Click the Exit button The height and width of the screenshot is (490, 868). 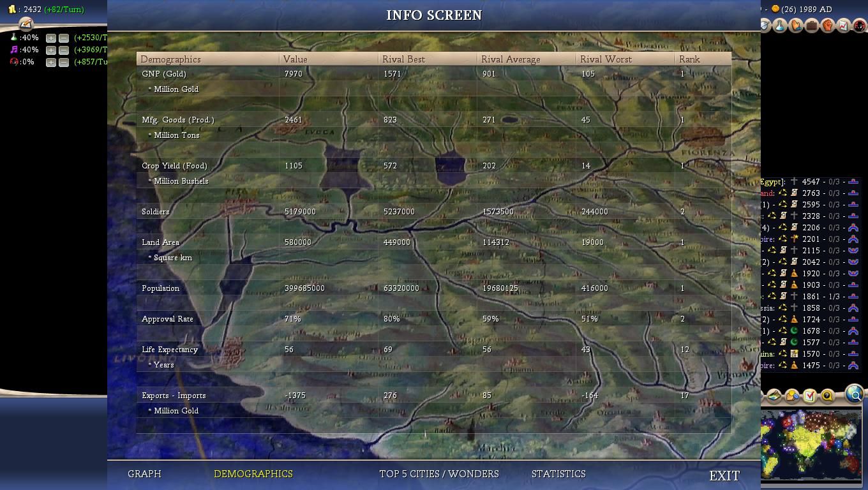724,476
